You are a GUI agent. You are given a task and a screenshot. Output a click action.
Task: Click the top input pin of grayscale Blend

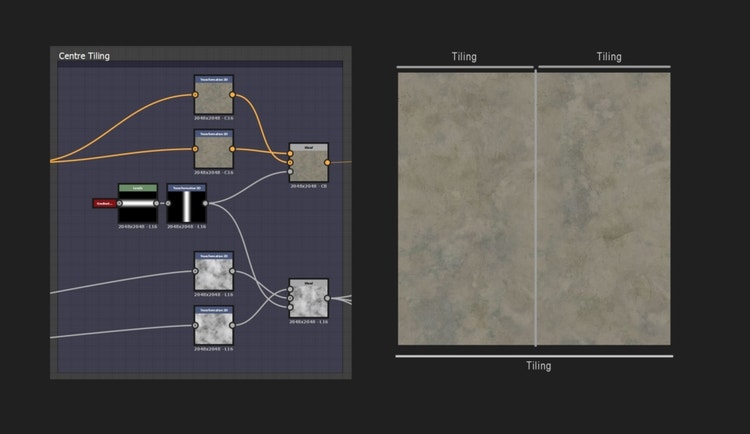(290, 289)
